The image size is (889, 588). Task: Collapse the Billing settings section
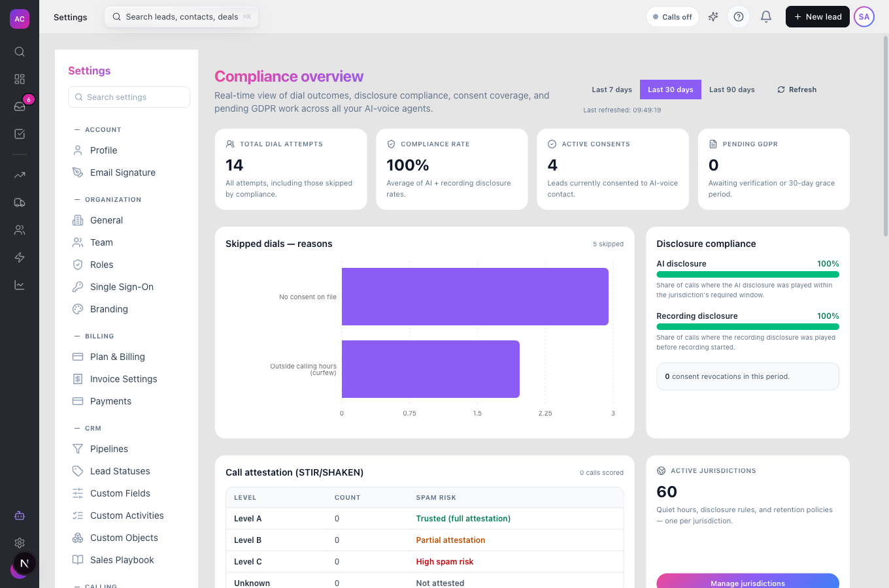tap(94, 336)
